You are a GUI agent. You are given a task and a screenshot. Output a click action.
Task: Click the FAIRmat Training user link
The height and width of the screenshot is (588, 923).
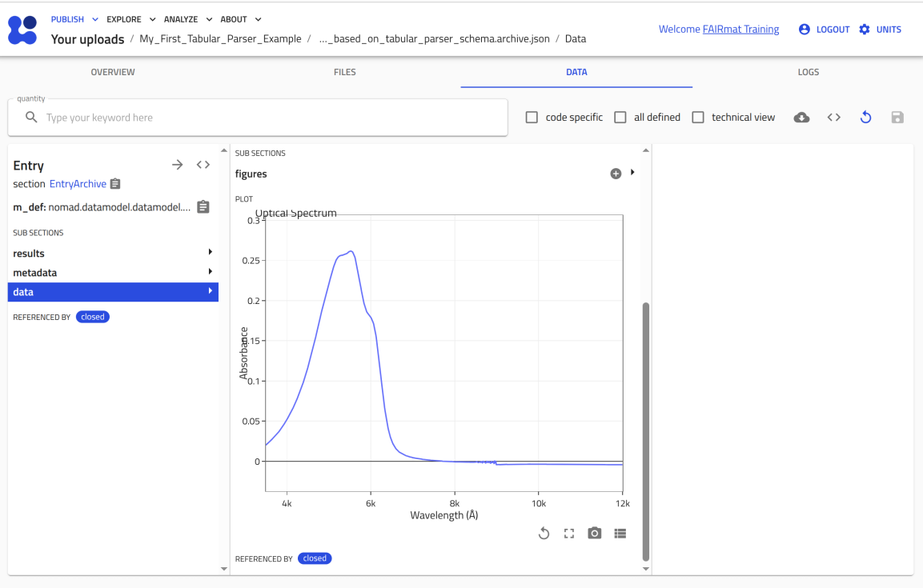pos(740,30)
